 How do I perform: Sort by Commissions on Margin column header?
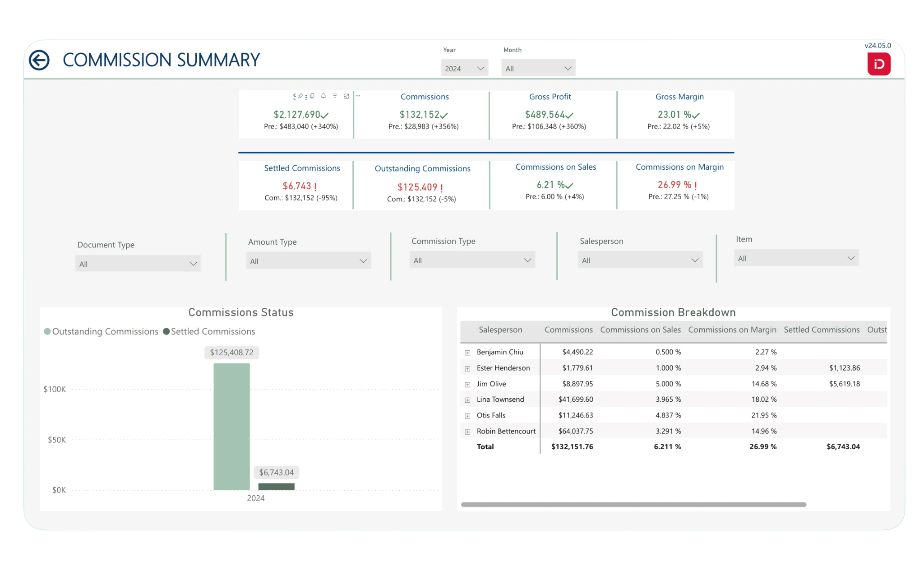(x=732, y=330)
